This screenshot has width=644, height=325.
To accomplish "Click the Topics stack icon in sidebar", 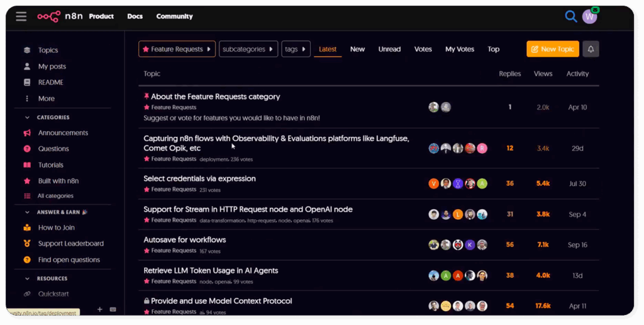I will coord(27,50).
